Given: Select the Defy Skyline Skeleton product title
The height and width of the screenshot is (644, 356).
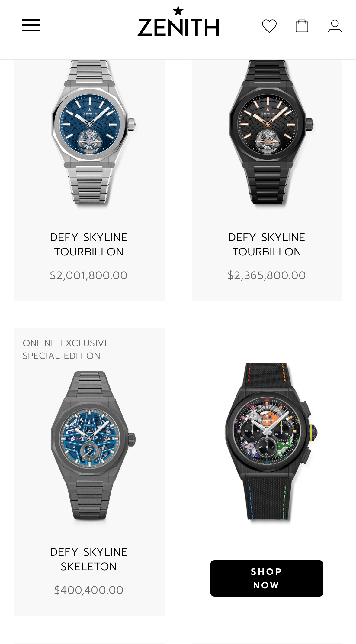Looking at the screenshot, I should pyautogui.click(x=89, y=559).
